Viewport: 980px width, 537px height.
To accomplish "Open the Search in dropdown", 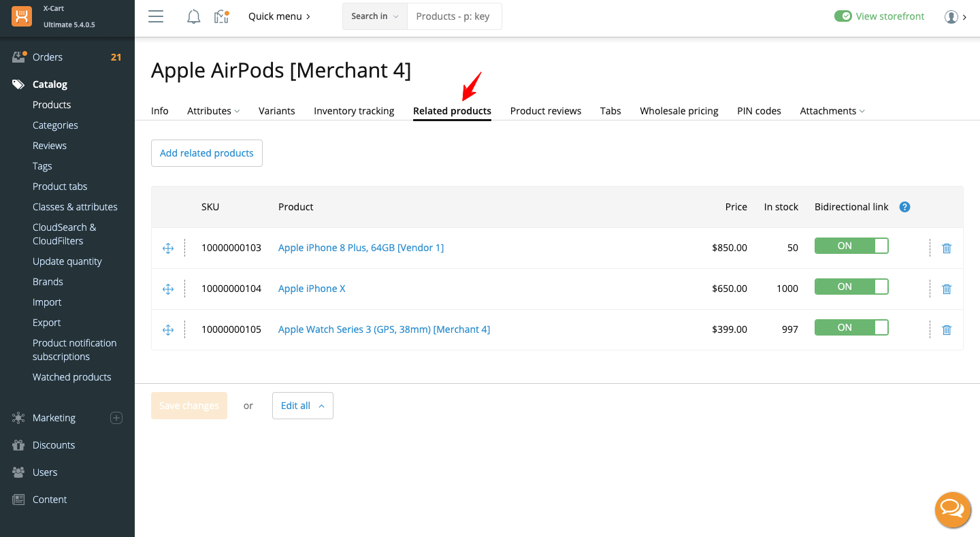I will click(374, 16).
